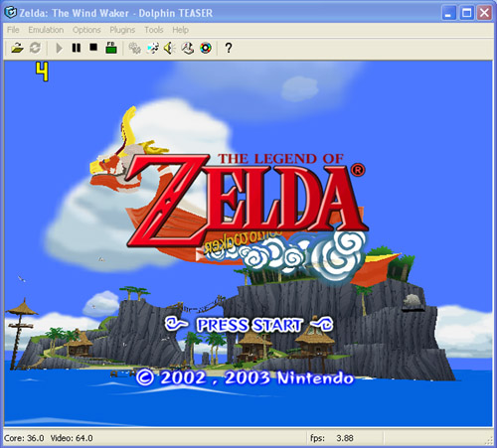
Task: Click the 2002, 2003 Nintendo copyright text
Action: (246, 377)
